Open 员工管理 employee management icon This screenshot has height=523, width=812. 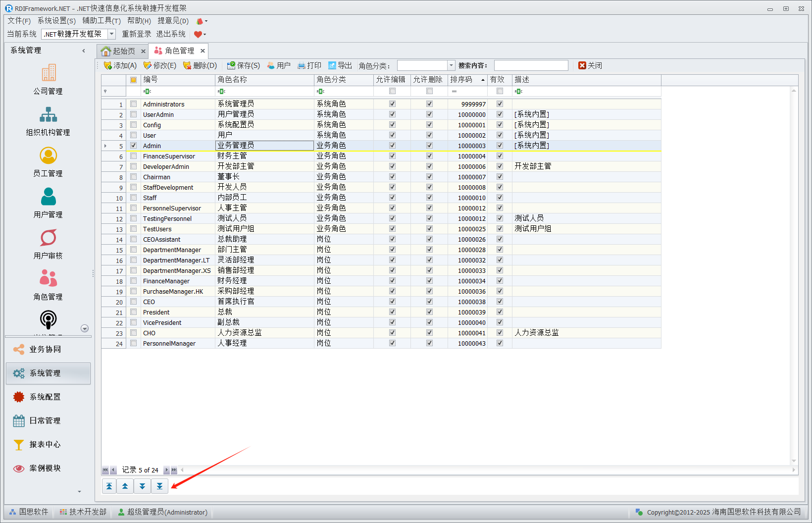click(x=48, y=156)
